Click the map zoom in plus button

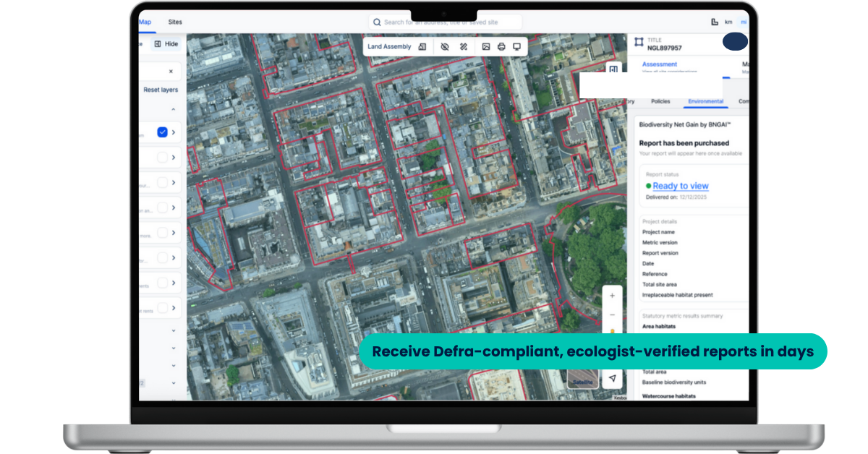(612, 296)
